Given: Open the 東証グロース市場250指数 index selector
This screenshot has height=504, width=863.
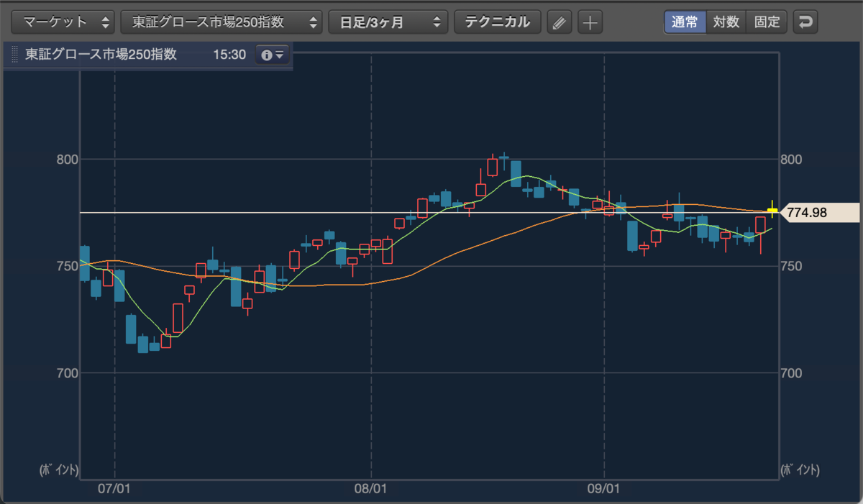Looking at the screenshot, I should pos(221,22).
